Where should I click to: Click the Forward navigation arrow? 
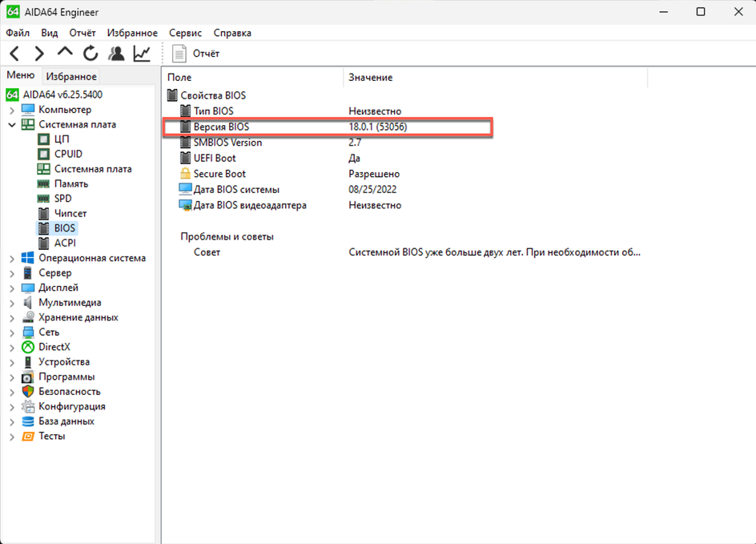(x=39, y=53)
